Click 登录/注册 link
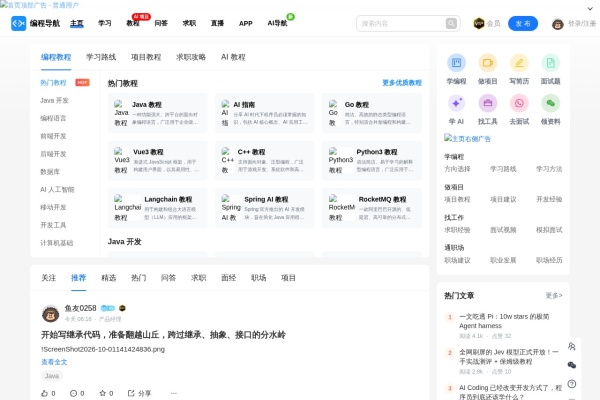Screen dimensions: 600x400 [582, 24]
